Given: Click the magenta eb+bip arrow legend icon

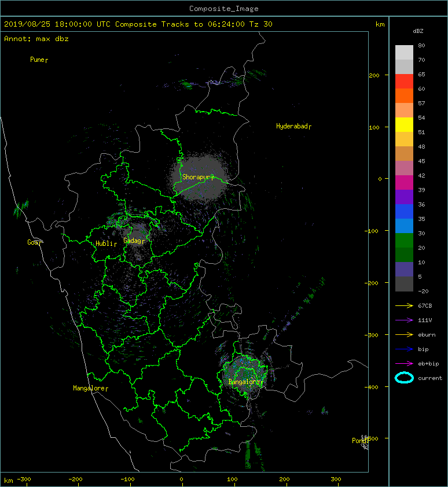Looking at the screenshot, I should (404, 363).
